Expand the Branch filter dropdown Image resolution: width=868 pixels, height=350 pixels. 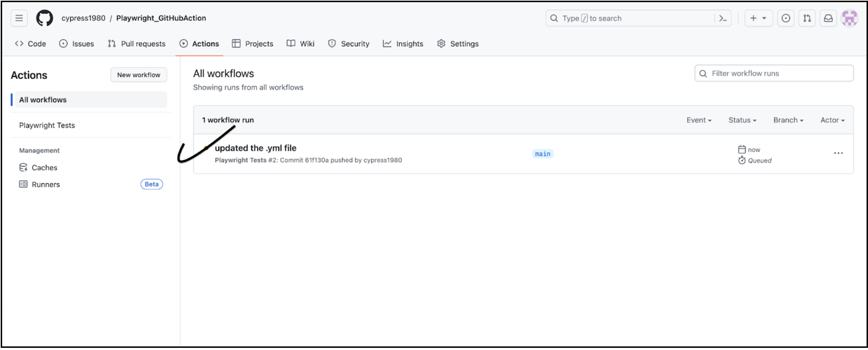[788, 120]
